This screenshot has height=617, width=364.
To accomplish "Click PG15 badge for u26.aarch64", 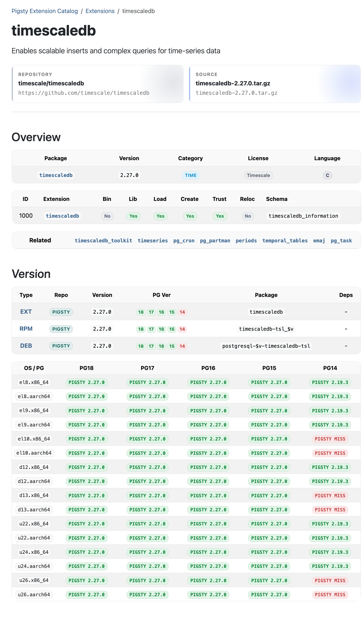I will point(269,595).
